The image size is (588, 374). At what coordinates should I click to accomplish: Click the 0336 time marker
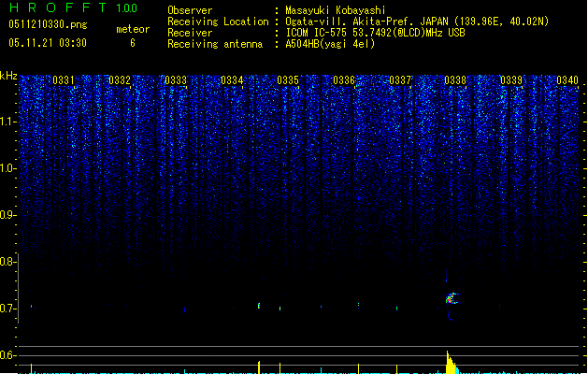click(x=344, y=80)
